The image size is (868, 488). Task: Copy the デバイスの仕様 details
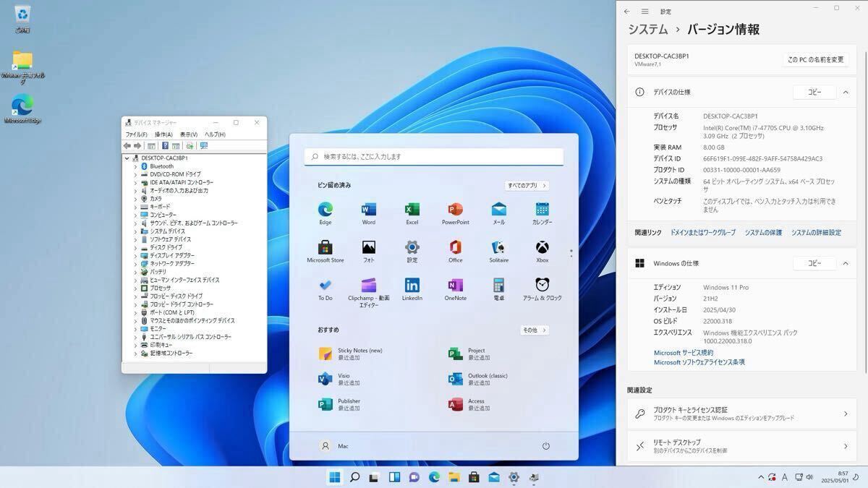coord(814,92)
